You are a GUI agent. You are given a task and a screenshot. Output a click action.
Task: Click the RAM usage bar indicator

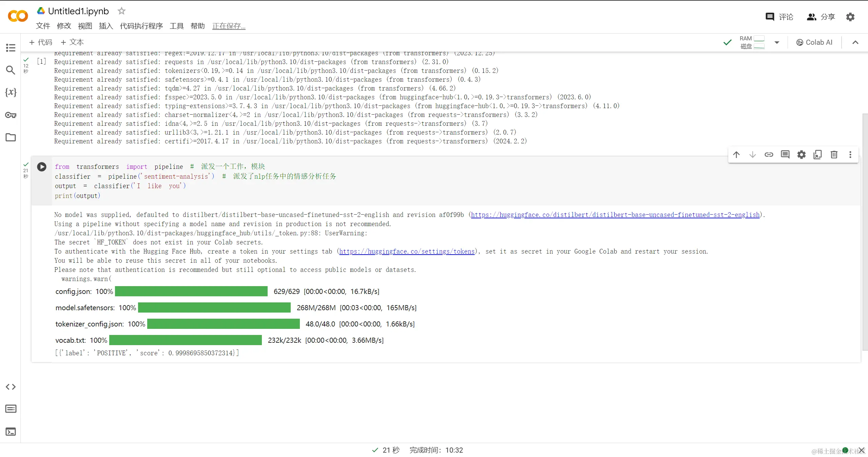pos(759,39)
